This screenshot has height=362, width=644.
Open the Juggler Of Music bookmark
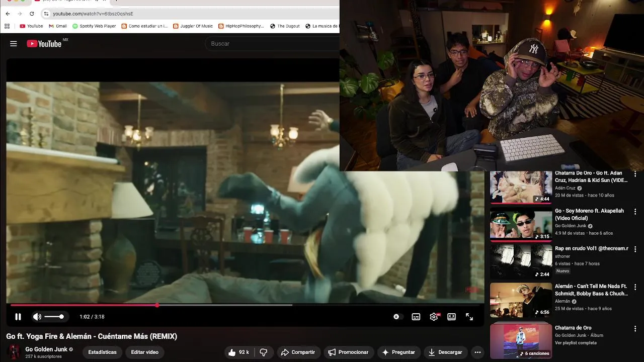pos(193,26)
